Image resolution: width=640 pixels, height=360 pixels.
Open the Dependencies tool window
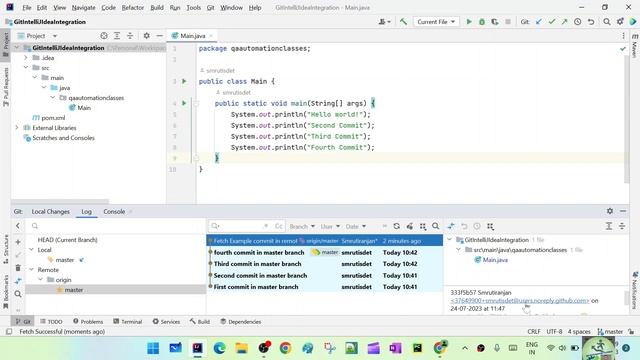coord(240,322)
